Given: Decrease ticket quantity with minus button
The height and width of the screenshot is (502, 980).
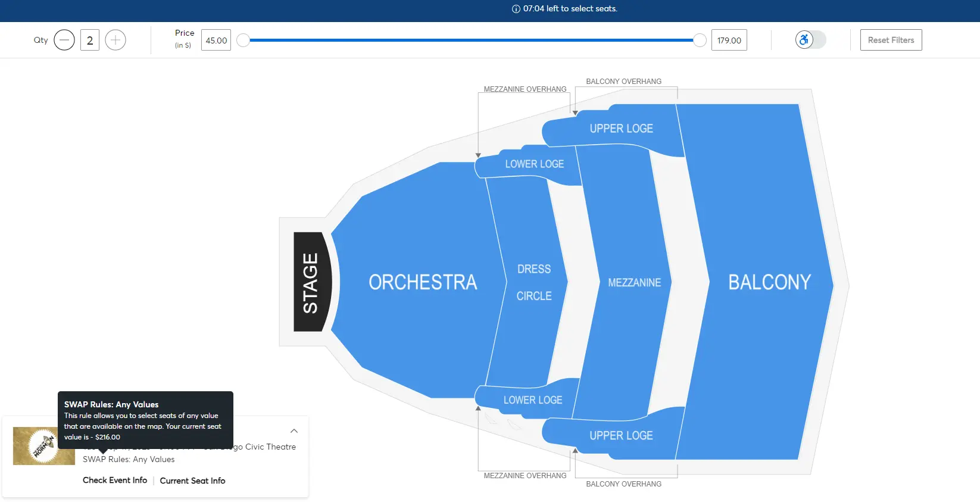Looking at the screenshot, I should pos(64,40).
